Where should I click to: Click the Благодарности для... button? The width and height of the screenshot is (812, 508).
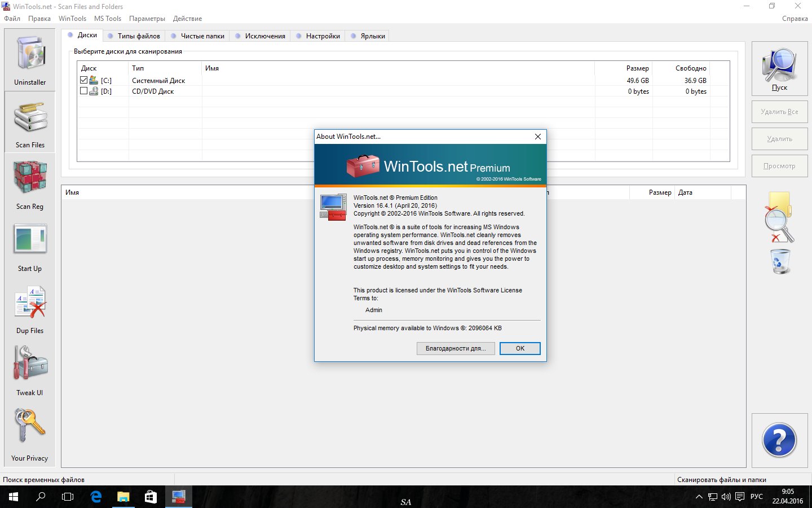point(456,348)
